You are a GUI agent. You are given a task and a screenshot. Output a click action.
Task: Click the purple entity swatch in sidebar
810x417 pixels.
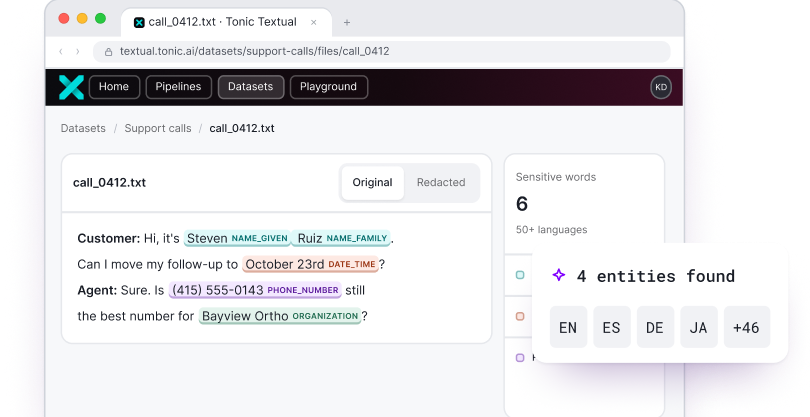pyautogui.click(x=520, y=358)
